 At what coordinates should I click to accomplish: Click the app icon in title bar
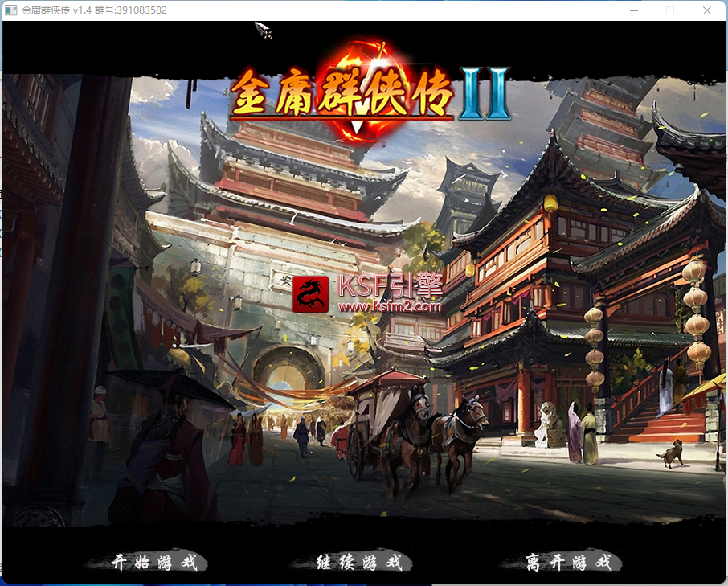tap(11, 10)
